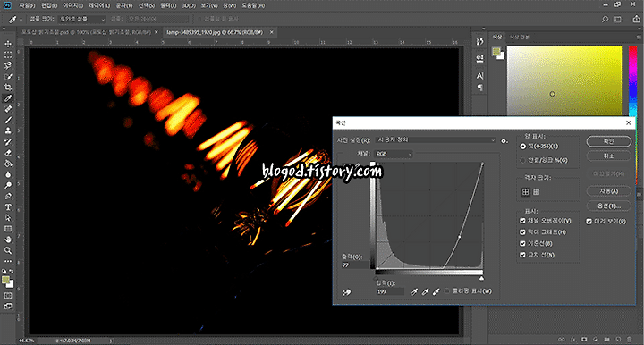644x345 pixels.
Task: Open the File (F) menu
Action: 27,5
